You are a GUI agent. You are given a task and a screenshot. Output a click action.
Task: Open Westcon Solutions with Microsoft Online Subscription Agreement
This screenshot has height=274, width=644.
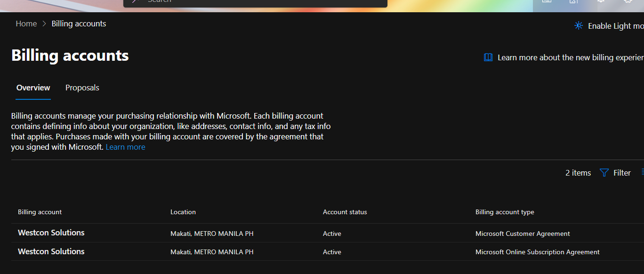(x=51, y=251)
